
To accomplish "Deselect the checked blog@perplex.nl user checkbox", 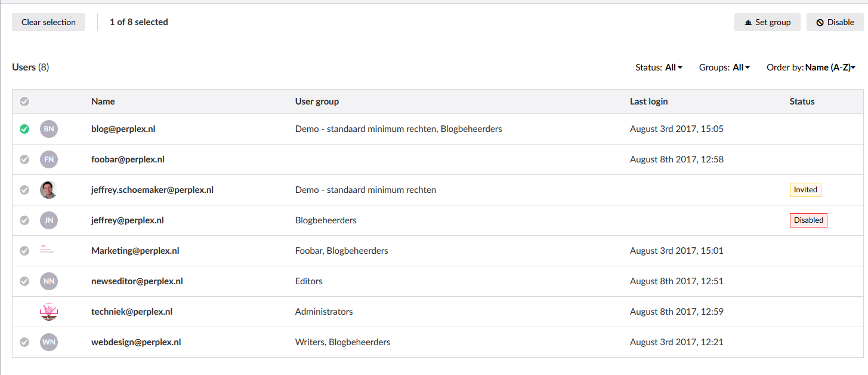I will [24, 129].
